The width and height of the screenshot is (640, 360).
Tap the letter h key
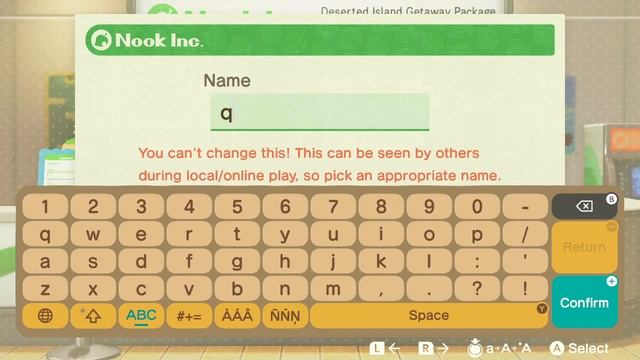point(285,261)
